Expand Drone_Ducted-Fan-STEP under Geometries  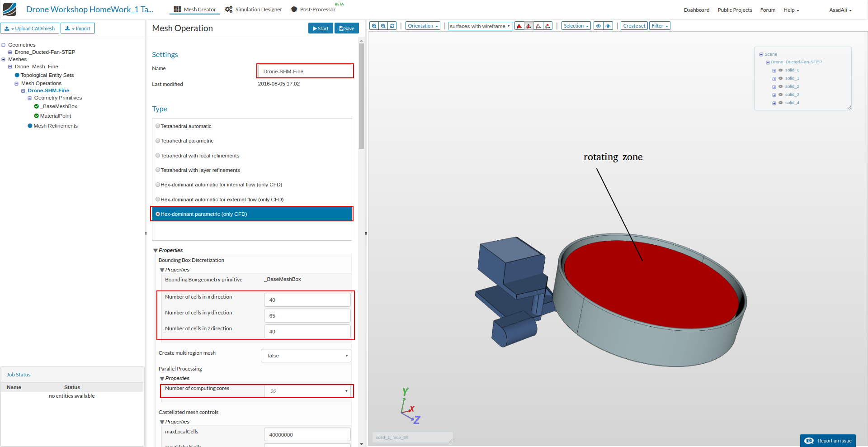point(10,52)
